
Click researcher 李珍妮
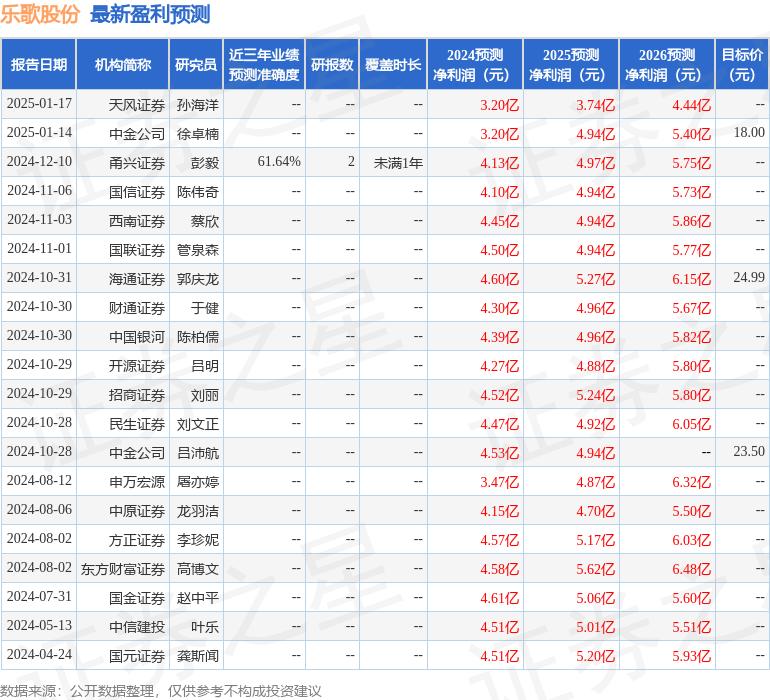tap(197, 540)
